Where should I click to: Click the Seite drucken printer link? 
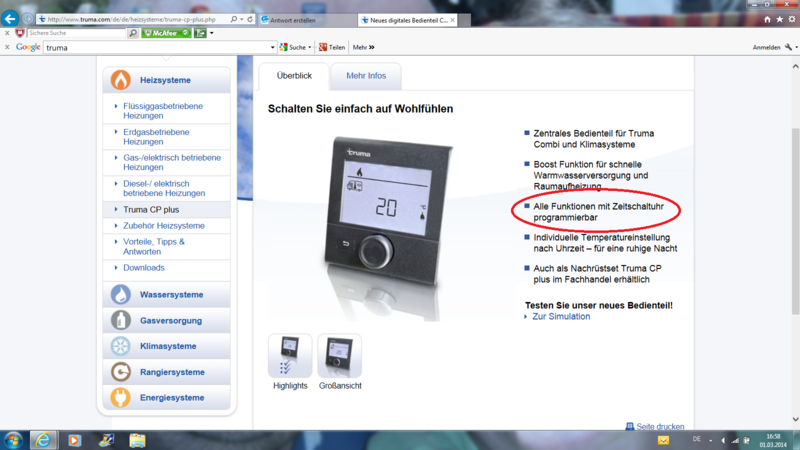coord(655,427)
